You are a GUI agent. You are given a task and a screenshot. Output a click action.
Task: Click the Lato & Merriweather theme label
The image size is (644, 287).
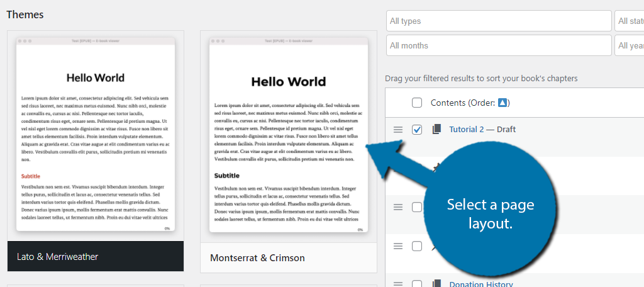pos(57,257)
